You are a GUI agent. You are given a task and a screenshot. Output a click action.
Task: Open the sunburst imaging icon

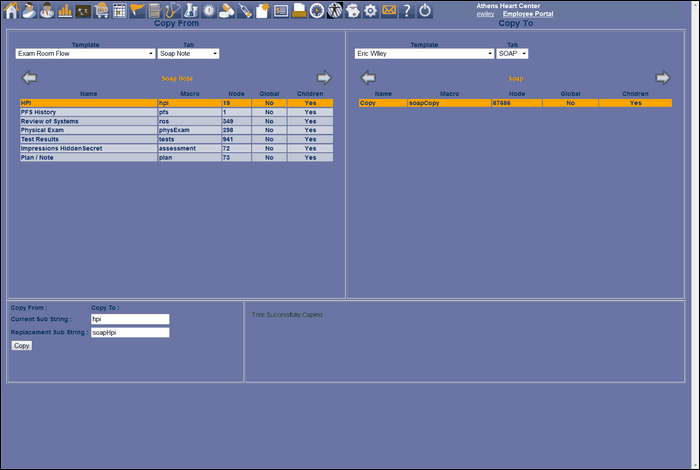209,10
